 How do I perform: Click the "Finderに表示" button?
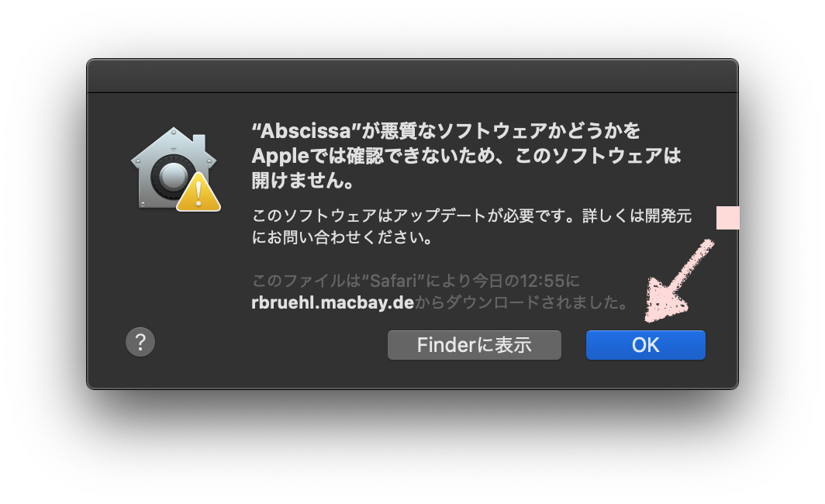point(474,345)
